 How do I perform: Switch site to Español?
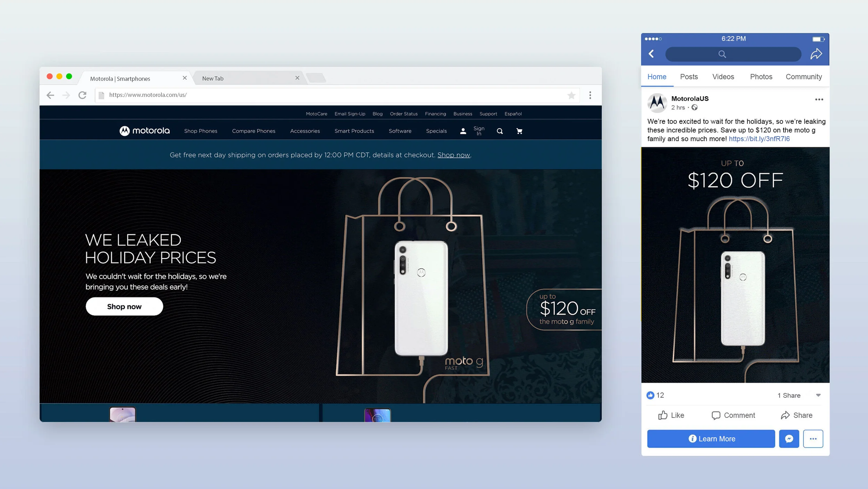click(513, 114)
